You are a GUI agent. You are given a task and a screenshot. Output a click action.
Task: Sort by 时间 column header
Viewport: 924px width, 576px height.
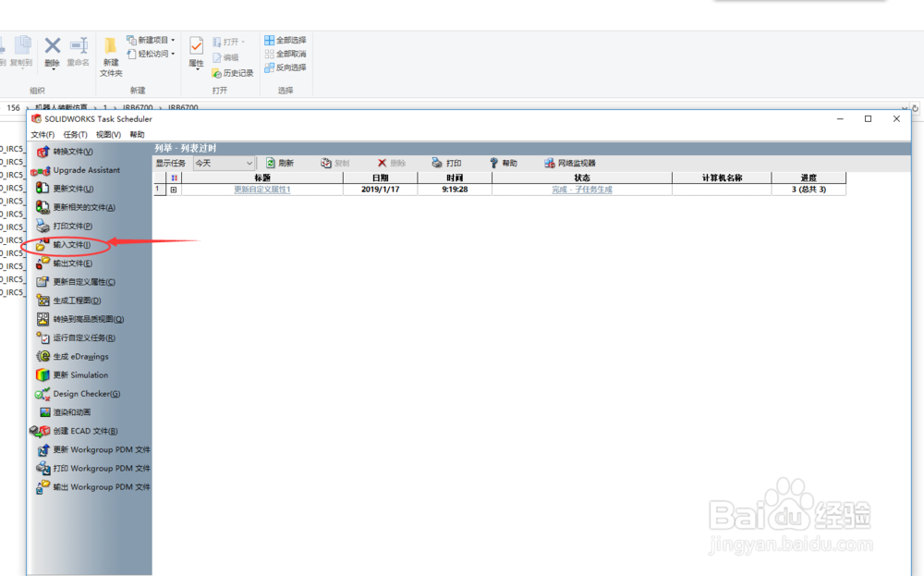point(455,178)
